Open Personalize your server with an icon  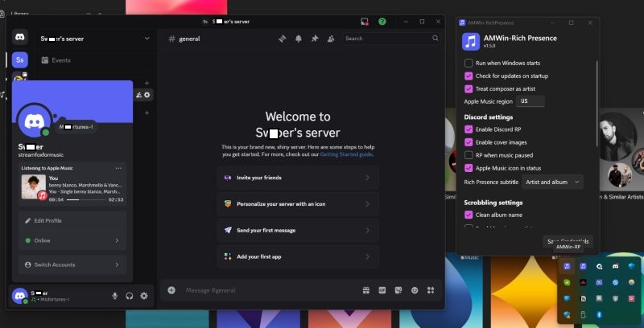[298, 204]
